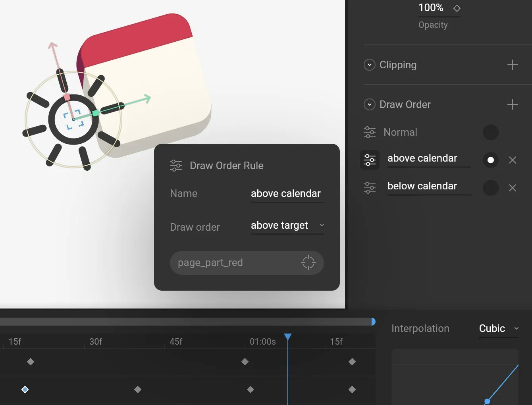Add a new clipping shape

pos(513,65)
